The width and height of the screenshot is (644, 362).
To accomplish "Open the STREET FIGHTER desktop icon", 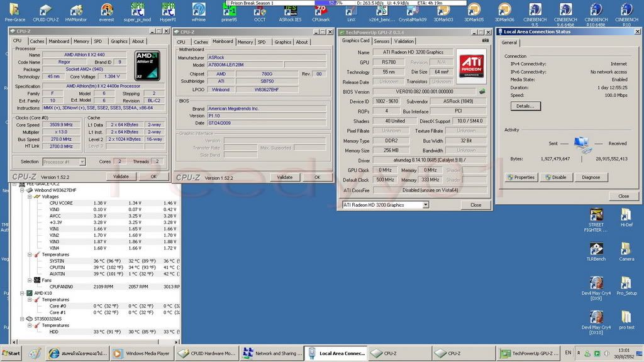I will tap(596, 220).
